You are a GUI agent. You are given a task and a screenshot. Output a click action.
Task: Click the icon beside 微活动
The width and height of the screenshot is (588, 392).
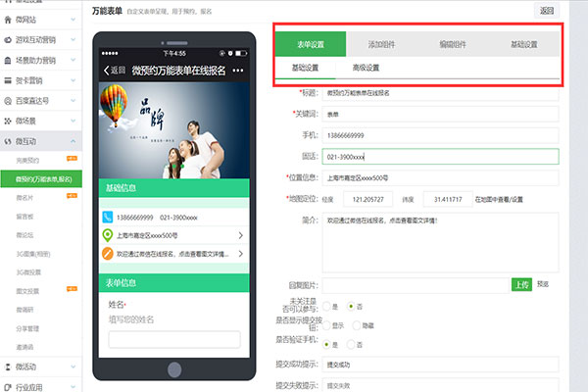8,367
